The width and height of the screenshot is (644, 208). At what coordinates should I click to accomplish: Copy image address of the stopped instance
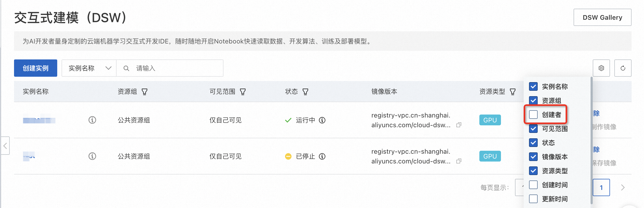click(x=459, y=161)
